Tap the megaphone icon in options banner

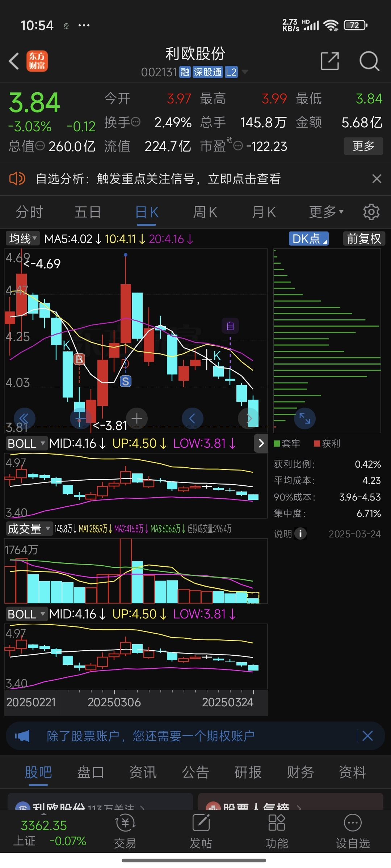[x=22, y=736]
